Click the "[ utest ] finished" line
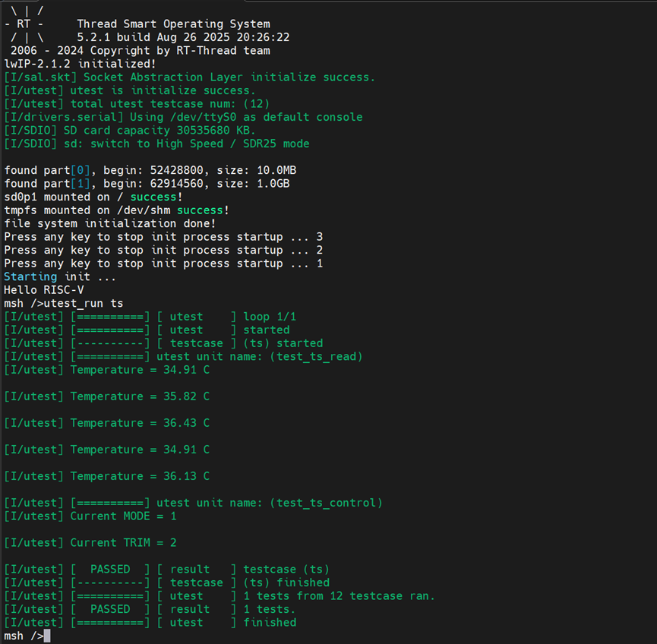This screenshot has width=657, height=644. (150, 623)
